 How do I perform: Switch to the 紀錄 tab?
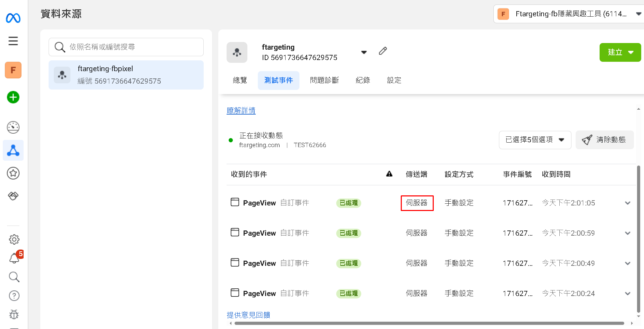click(363, 81)
